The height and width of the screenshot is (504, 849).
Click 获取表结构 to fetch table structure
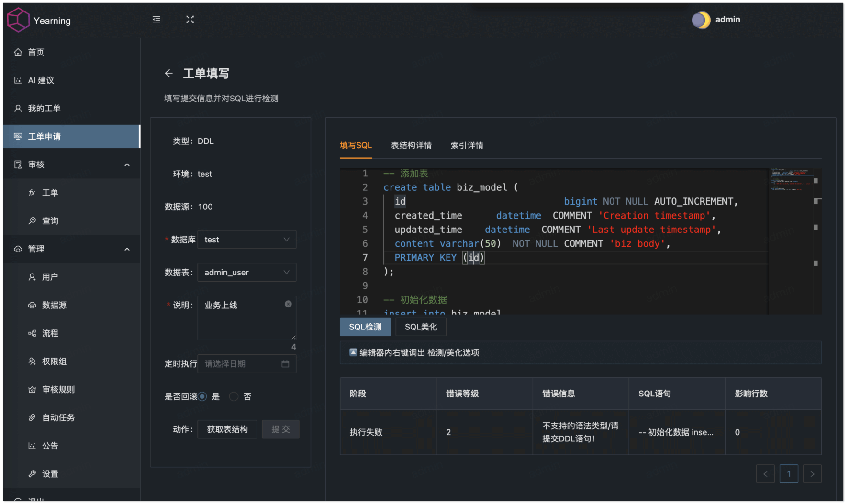coord(227,429)
